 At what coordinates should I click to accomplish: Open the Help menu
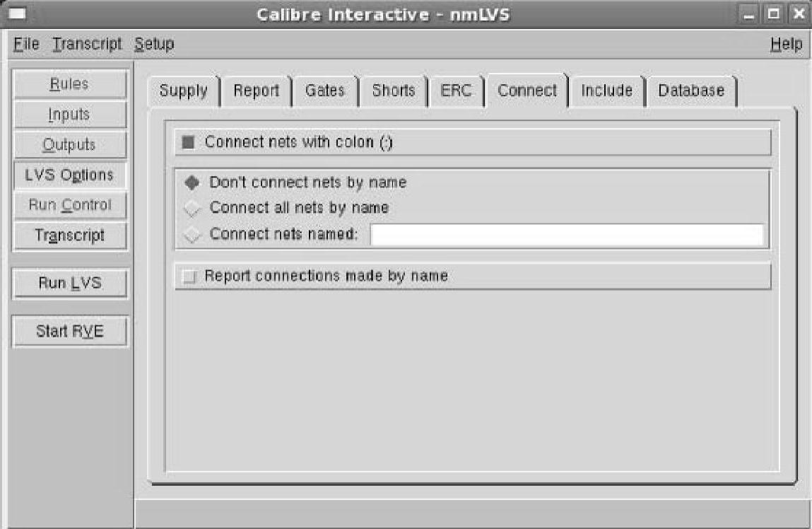pos(786,44)
